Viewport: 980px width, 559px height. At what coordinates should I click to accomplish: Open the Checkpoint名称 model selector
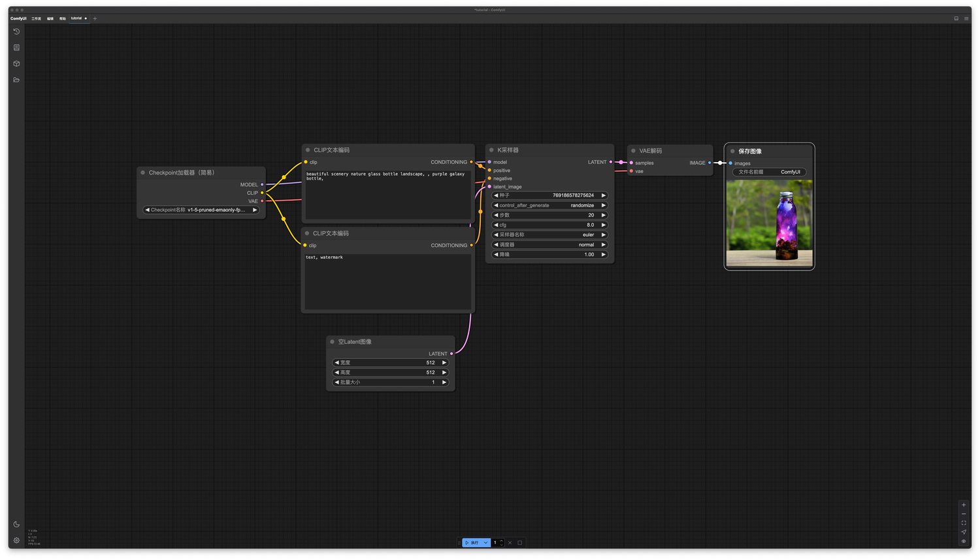tap(201, 210)
